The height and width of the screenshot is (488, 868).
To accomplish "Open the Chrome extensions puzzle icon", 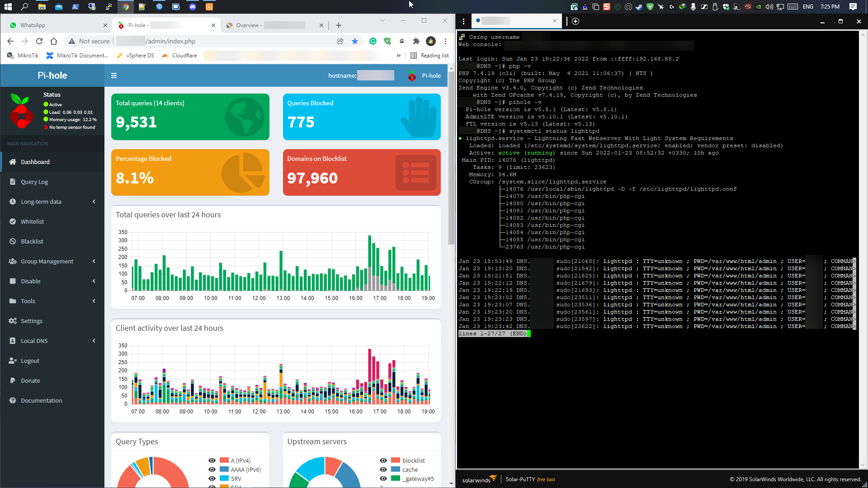I will (416, 41).
